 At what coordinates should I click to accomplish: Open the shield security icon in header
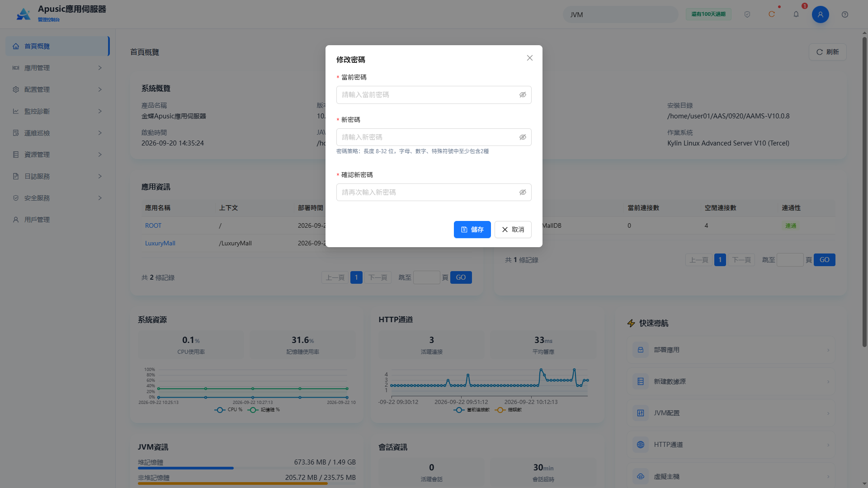click(747, 14)
